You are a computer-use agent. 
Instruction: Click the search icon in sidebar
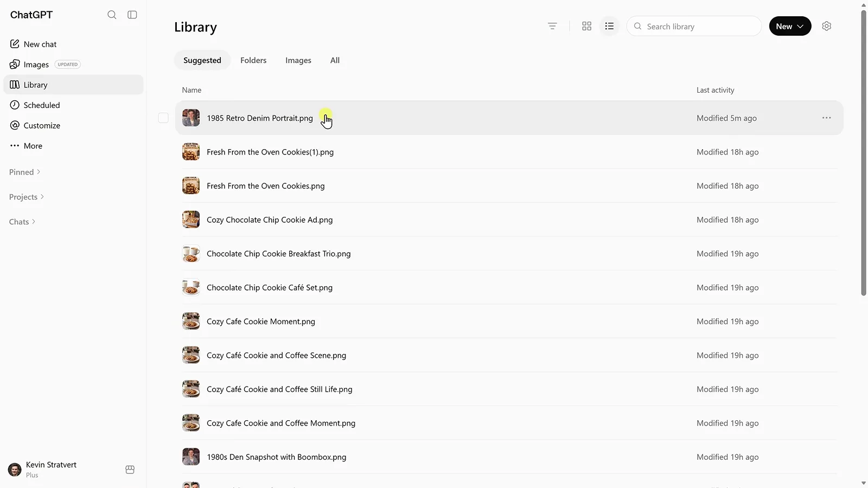112,15
